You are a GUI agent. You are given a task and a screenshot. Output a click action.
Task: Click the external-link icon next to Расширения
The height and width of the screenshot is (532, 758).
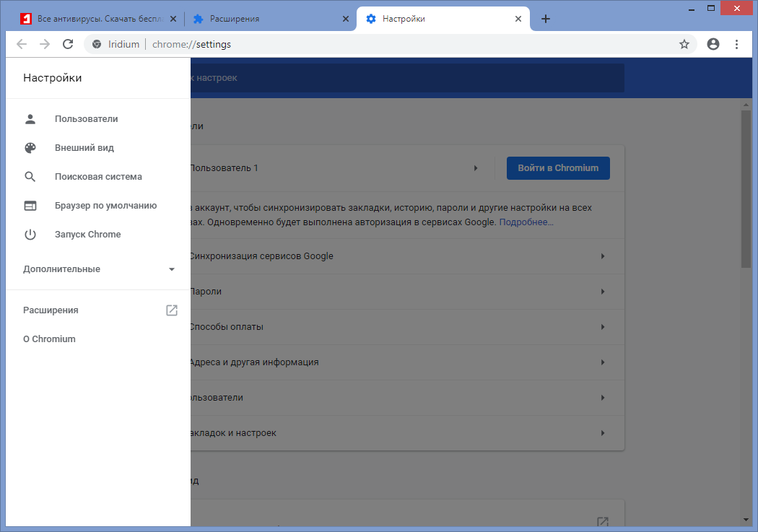coord(172,310)
